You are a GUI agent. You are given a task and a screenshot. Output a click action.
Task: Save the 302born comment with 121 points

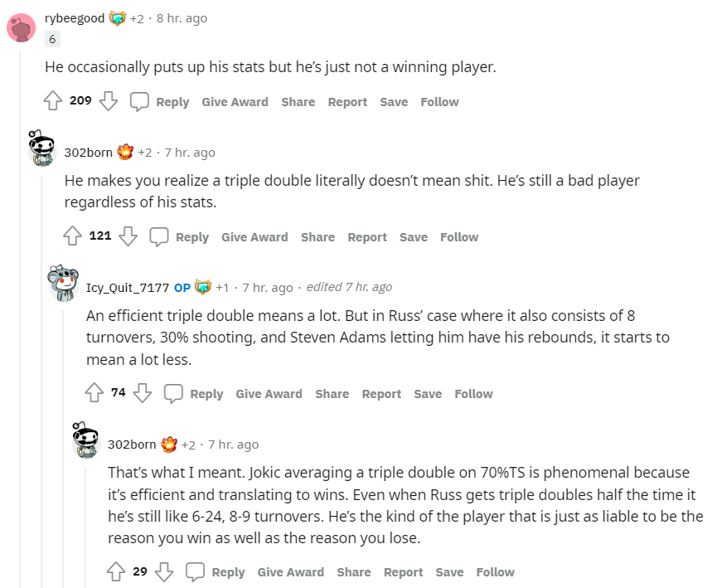click(414, 237)
